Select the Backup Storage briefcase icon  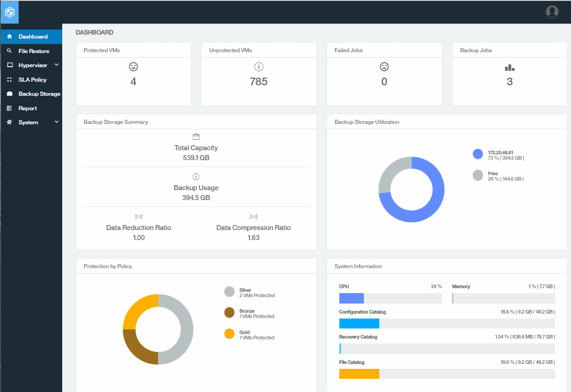pyautogui.click(x=9, y=93)
